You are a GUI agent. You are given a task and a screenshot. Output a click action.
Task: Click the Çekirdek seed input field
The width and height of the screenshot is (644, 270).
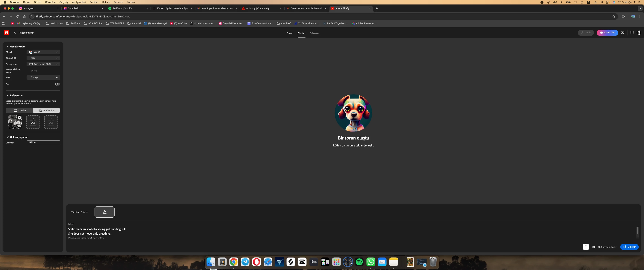43,142
